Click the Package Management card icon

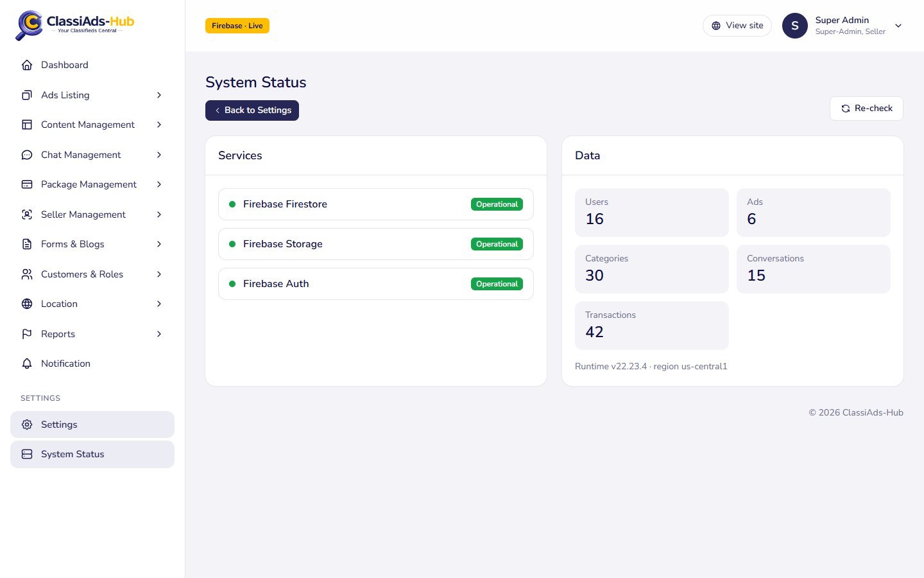click(x=27, y=184)
